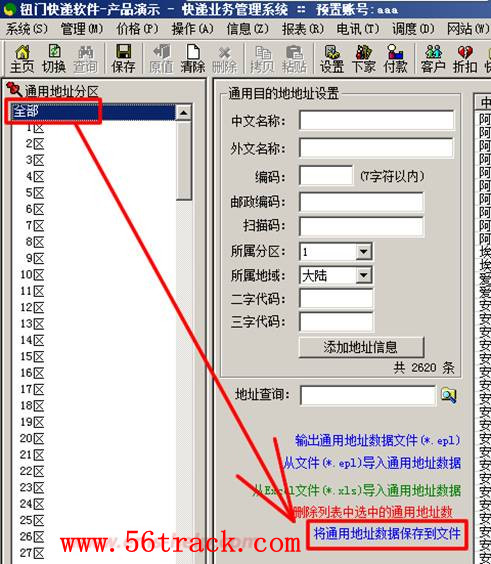Screen dimensions: 491x564
Task: Open 设置 settings toolbar icon
Action: 332,59
